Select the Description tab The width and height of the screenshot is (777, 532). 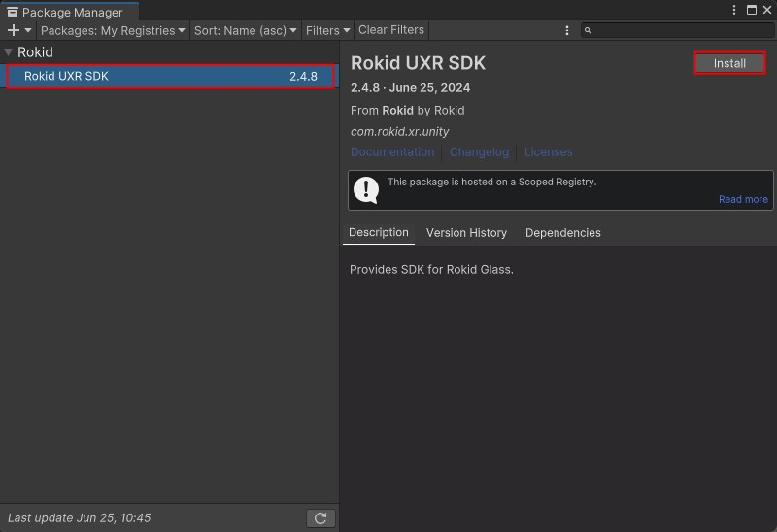click(379, 233)
